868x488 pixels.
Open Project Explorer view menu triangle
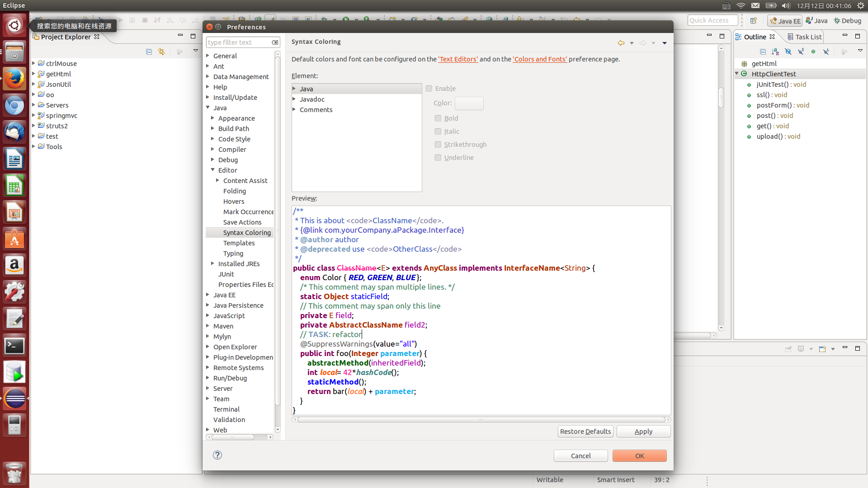pos(196,51)
